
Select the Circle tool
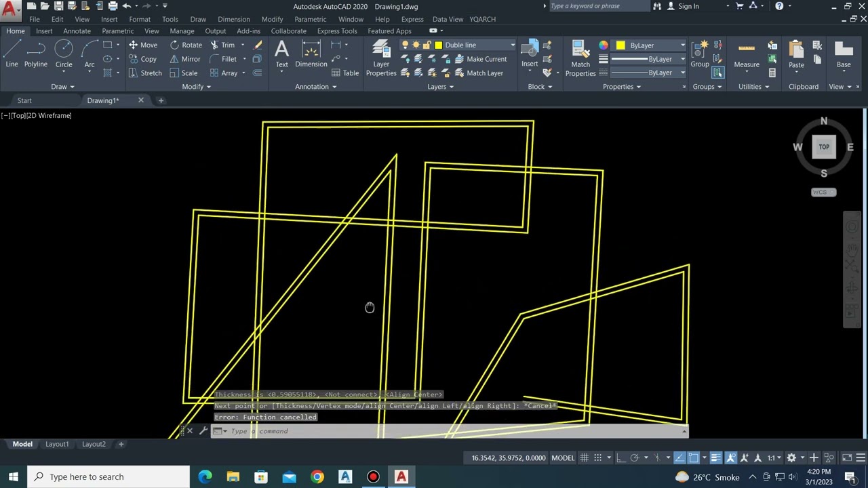[x=64, y=54]
